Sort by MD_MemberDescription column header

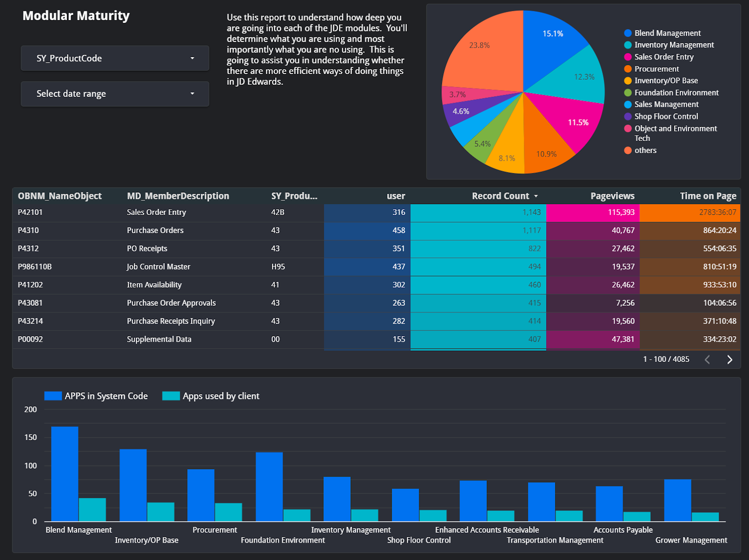(x=178, y=196)
